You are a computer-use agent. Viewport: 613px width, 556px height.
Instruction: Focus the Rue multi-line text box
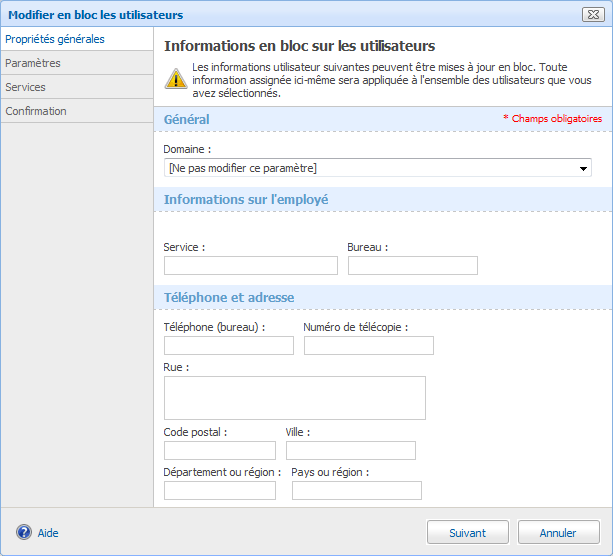[x=294, y=397]
